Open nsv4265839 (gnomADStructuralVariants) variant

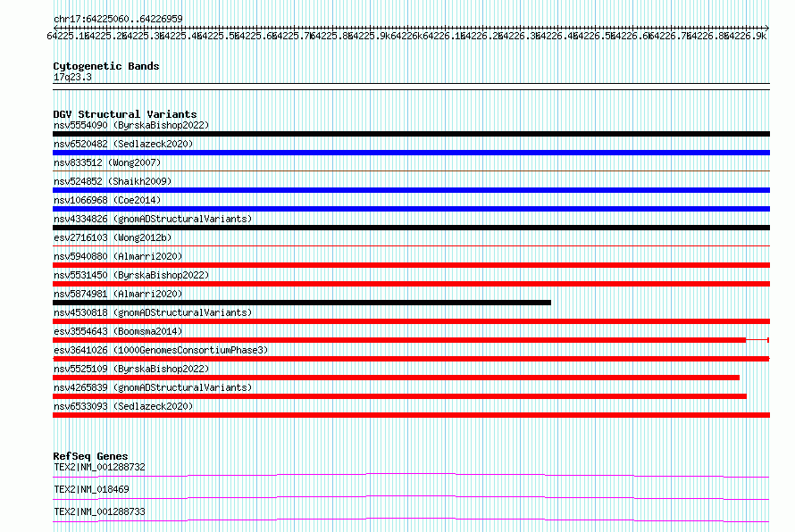pyautogui.click(x=153, y=387)
